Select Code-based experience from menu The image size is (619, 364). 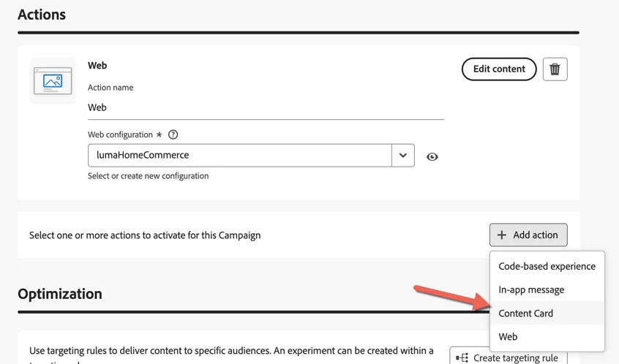[x=547, y=267]
